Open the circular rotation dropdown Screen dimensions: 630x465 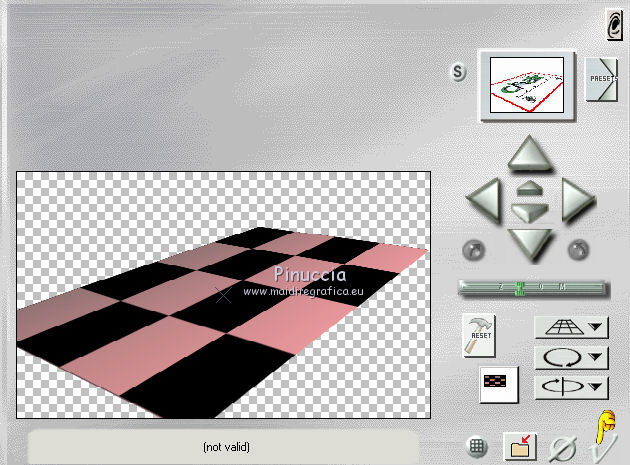pos(571,357)
